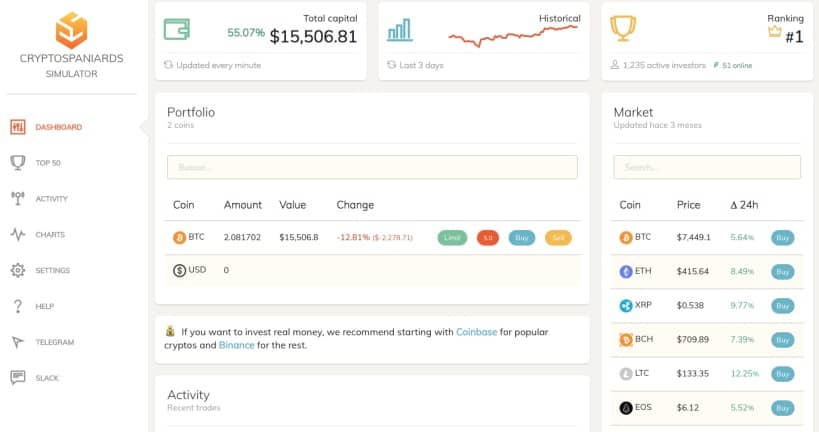Buy ETH from the Market list

(782, 271)
